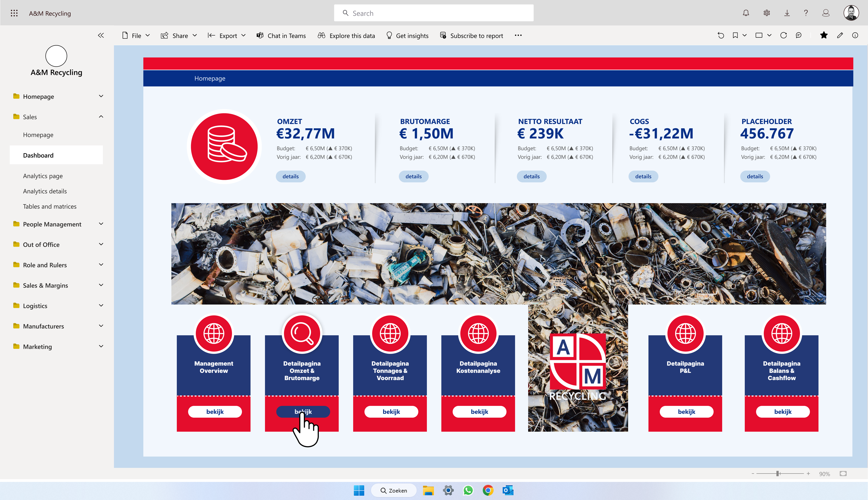Image resolution: width=868 pixels, height=500 pixels.
Task: Open Tables and matrices page
Action: [50, 206]
